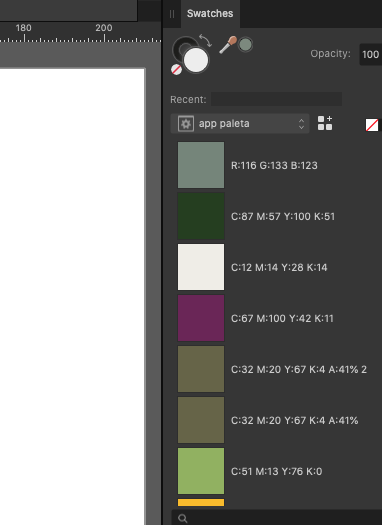Set no color using small red-slash circle

pyautogui.click(x=176, y=69)
